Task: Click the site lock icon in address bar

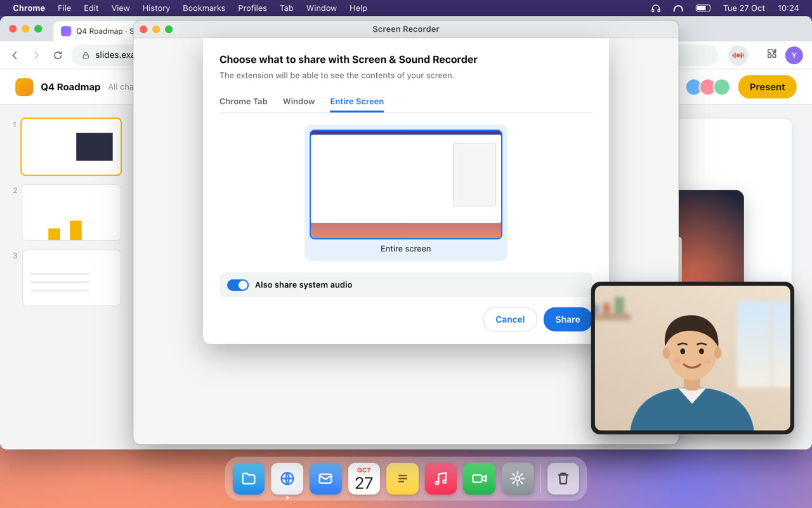Action: [x=86, y=55]
